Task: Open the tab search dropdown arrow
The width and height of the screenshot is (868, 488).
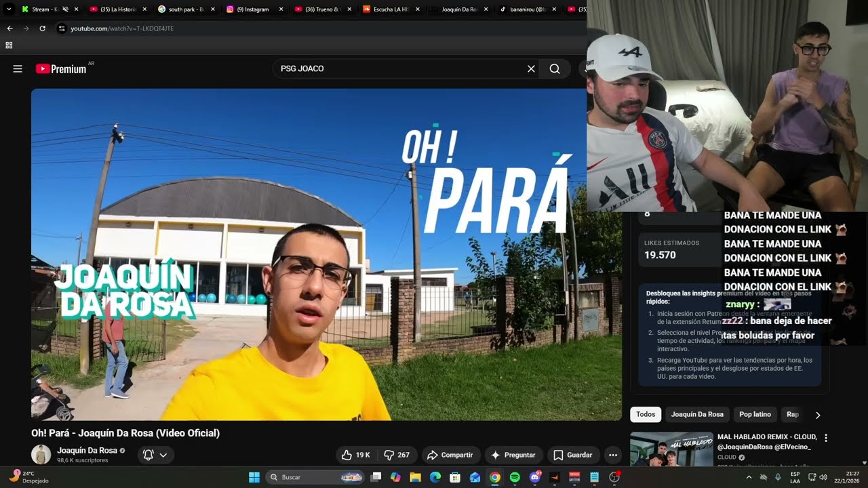Action: (9, 9)
